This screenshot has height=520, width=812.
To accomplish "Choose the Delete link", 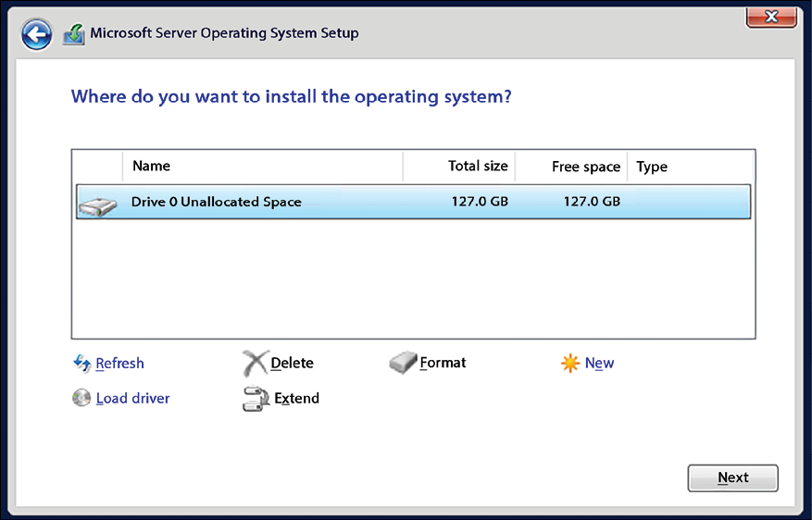I will (x=292, y=363).
